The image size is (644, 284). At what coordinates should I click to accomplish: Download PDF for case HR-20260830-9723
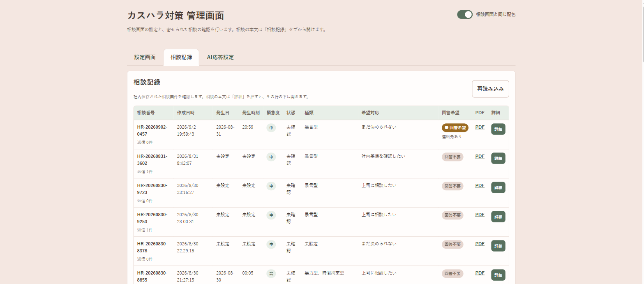(480, 186)
